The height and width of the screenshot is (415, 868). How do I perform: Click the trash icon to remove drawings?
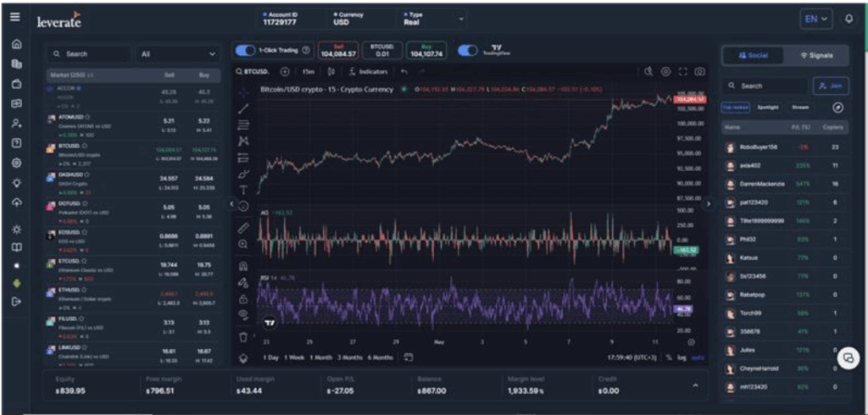(244, 336)
